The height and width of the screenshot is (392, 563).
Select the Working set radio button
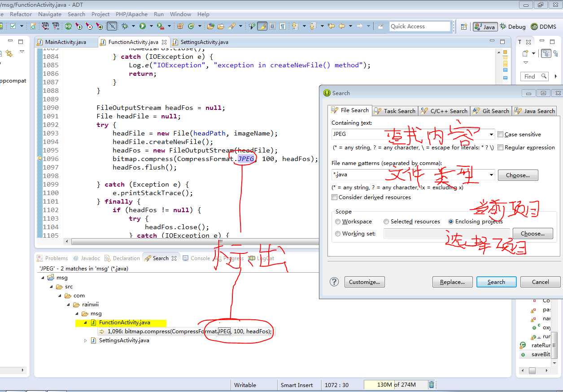[338, 233]
